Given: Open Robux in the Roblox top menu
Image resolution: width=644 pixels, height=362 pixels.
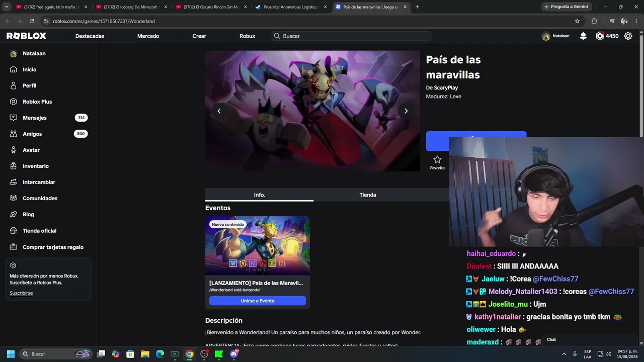Looking at the screenshot, I should pos(247,36).
